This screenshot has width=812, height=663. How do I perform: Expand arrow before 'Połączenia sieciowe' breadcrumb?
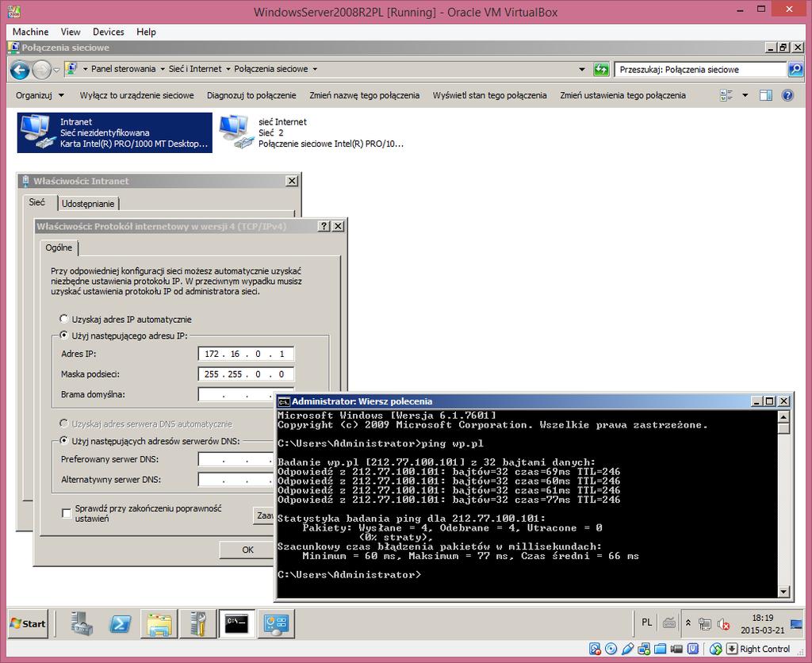[x=228, y=69]
